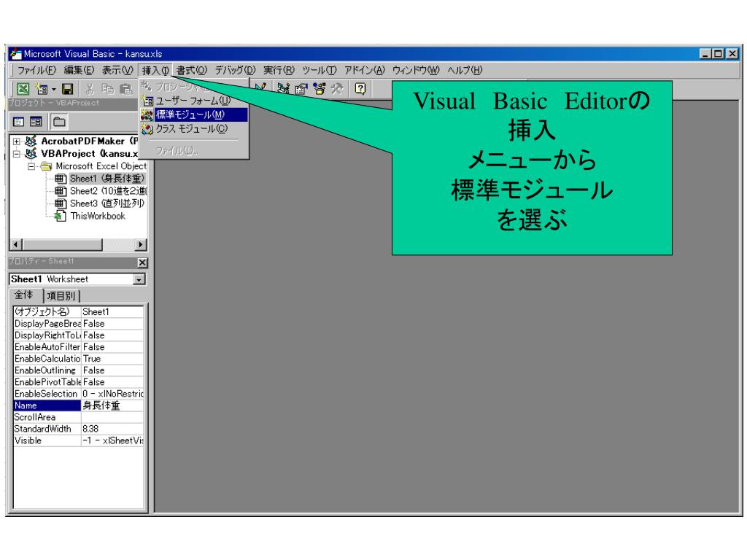Click View Object icon in project pane
Viewport: 747px width, 560px height.
(x=36, y=122)
